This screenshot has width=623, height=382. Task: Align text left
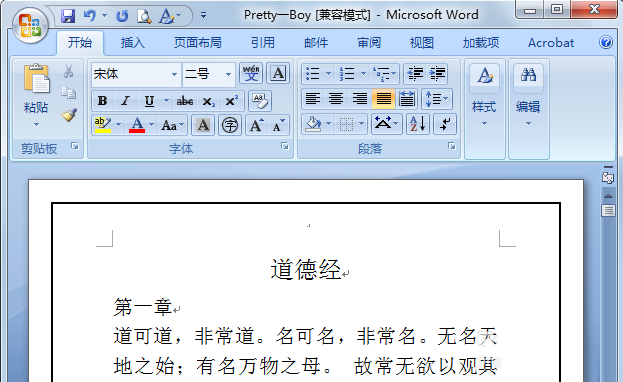point(313,99)
